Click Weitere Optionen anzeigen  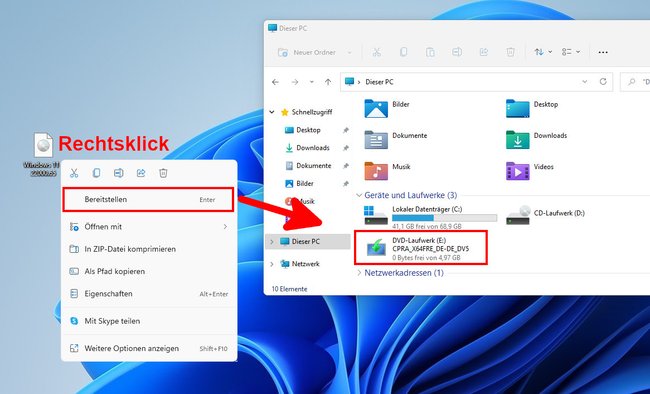tap(148, 348)
